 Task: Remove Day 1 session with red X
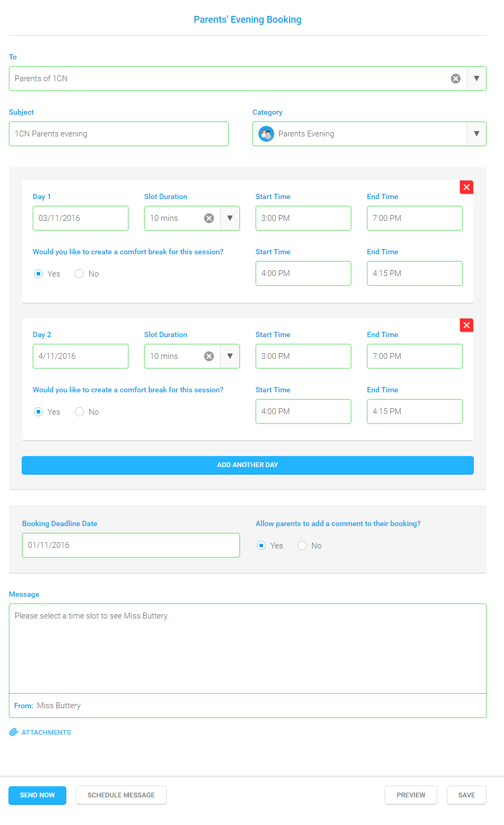466,187
